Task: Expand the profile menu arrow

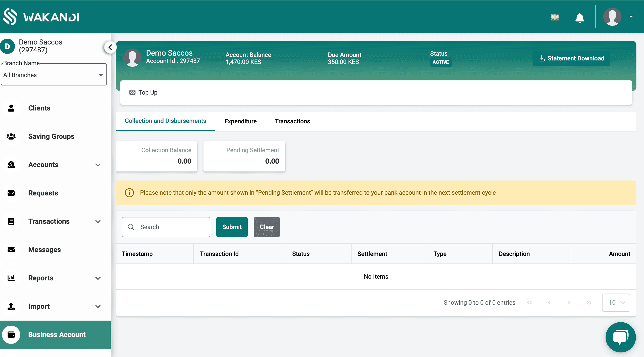Action: [x=631, y=17]
